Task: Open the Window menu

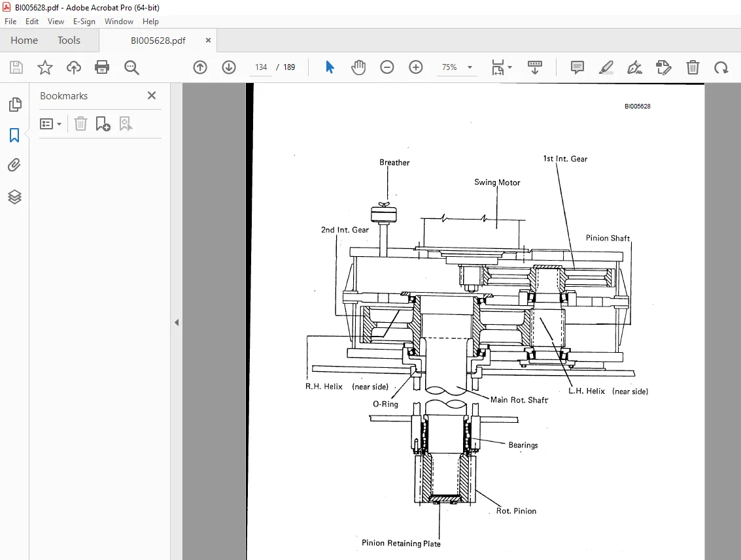Action: click(x=118, y=22)
